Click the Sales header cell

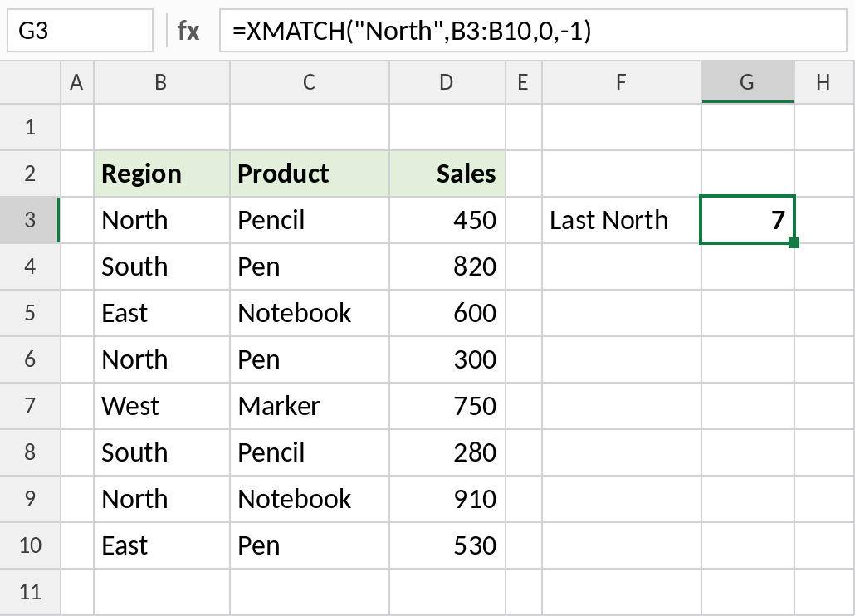[x=447, y=174]
